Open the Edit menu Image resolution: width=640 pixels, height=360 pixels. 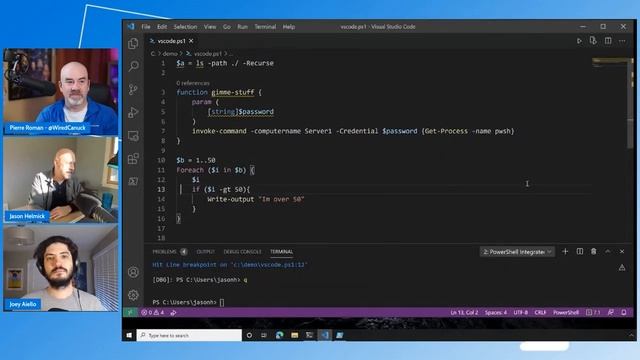(x=162, y=27)
